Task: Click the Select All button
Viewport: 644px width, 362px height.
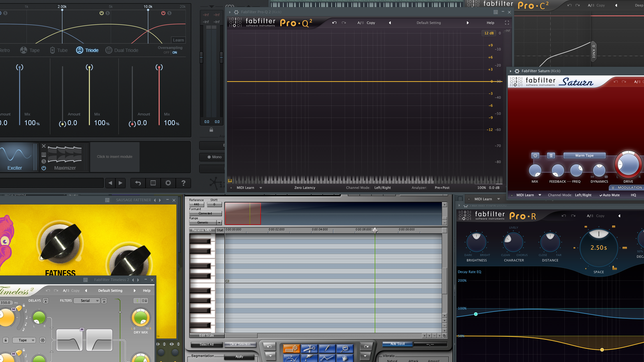Action: [206, 345]
